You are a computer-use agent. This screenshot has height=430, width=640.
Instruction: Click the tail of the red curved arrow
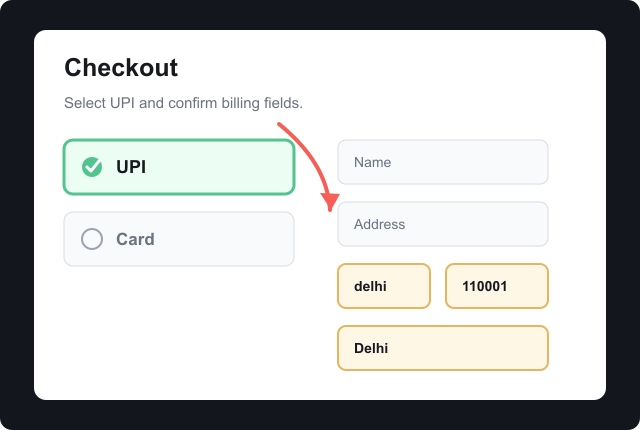tap(280, 124)
